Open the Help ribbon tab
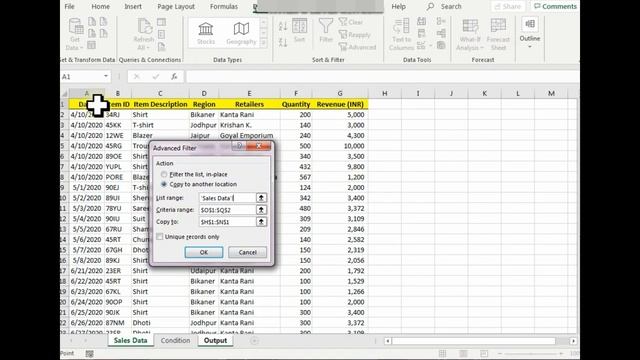Image resolution: width=640 pixels, height=360 pixels. [398, 7]
